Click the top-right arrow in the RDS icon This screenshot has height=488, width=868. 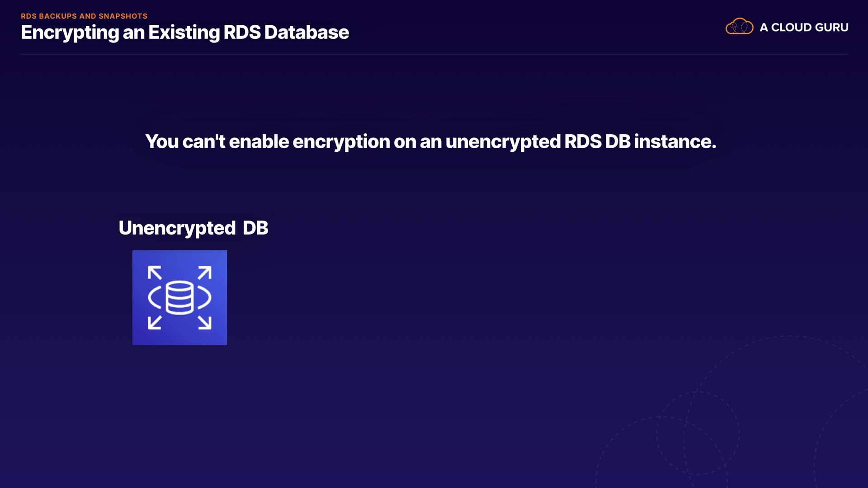[x=205, y=273]
